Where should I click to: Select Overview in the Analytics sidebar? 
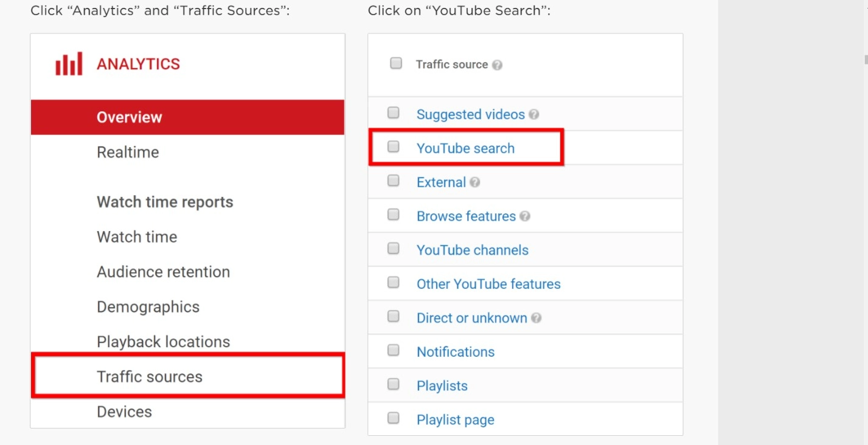pos(130,117)
